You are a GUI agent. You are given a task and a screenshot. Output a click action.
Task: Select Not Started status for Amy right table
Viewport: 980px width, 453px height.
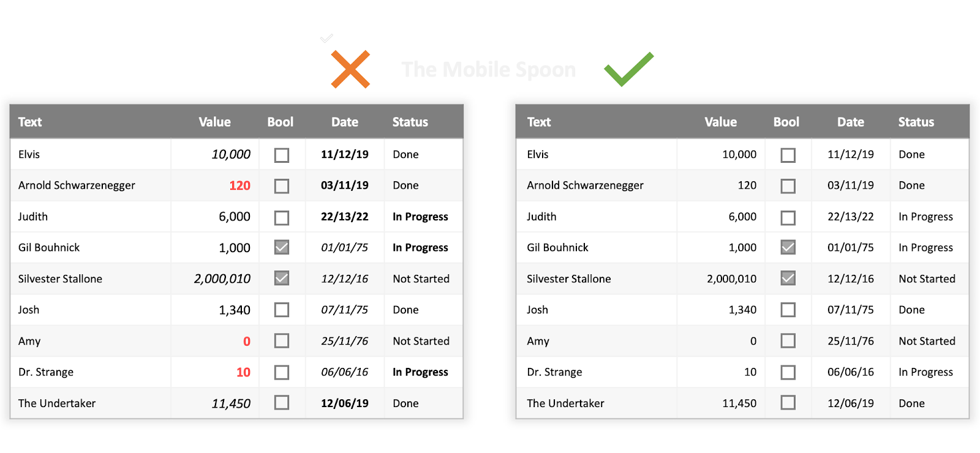tap(927, 341)
